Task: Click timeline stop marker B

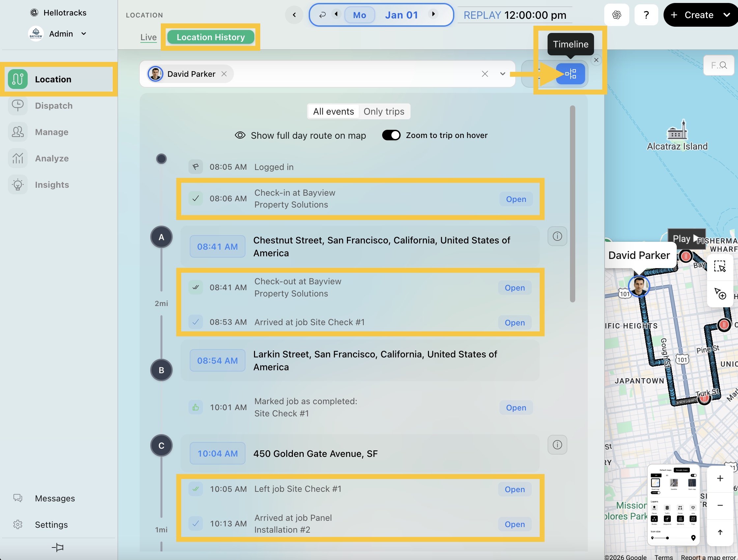Action: (161, 370)
